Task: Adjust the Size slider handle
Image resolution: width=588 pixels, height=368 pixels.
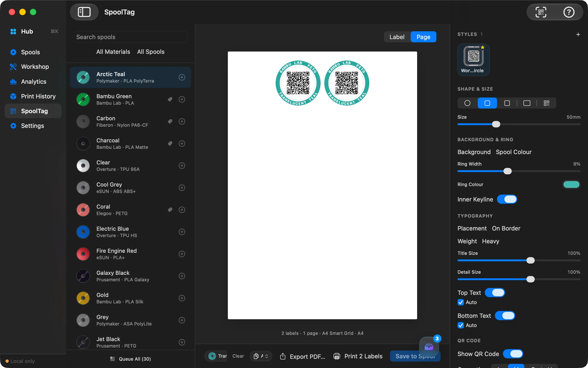Action: click(496, 124)
